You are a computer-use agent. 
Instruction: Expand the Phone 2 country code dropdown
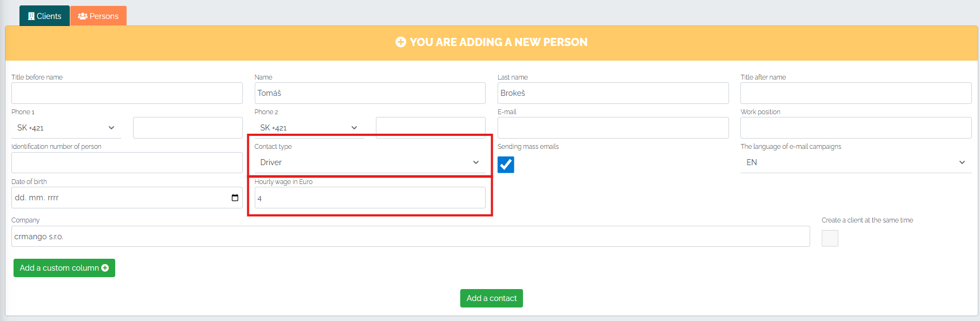click(x=309, y=128)
